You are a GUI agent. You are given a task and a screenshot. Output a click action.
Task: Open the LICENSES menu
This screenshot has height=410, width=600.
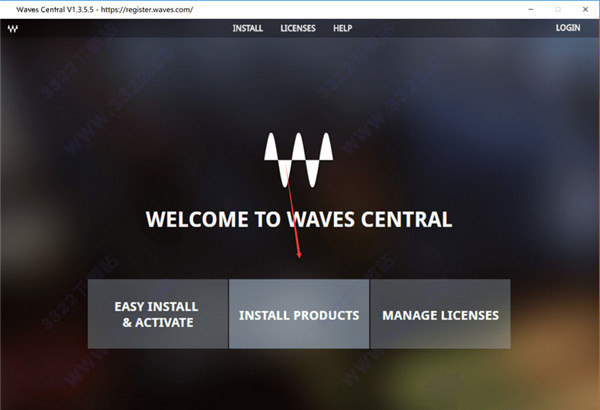[298, 28]
